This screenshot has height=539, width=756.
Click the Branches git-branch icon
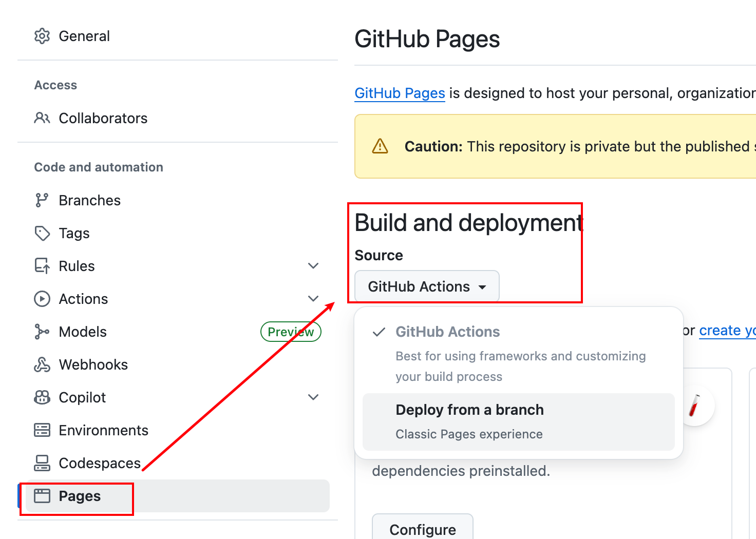coord(42,200)
